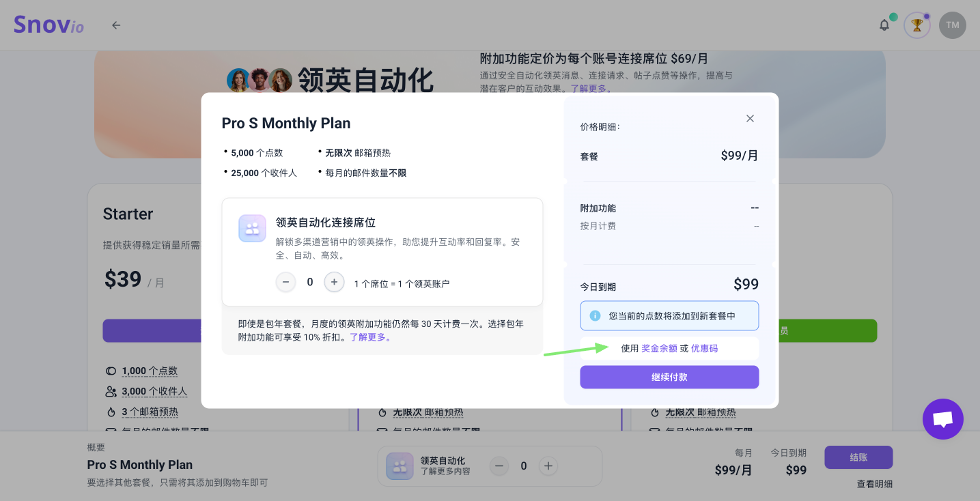980x501 pixels.
Task: Click the Snov.io logo
Action: (49, 25)
